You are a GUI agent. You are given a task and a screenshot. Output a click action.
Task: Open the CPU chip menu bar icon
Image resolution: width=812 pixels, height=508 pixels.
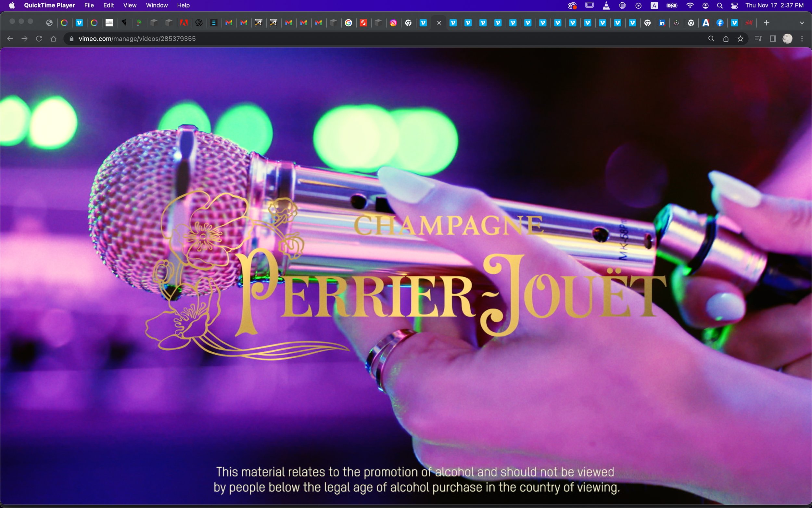coord(622,6)
